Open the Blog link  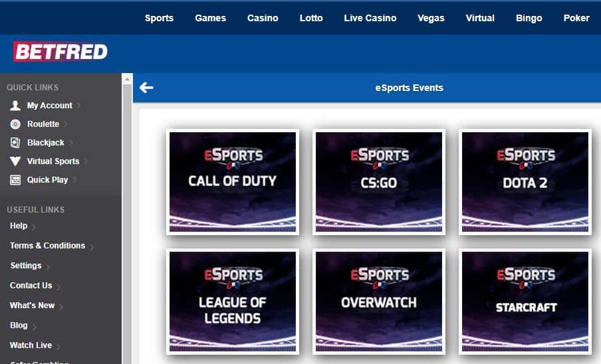pyautogui.click(x=19, y=325)
